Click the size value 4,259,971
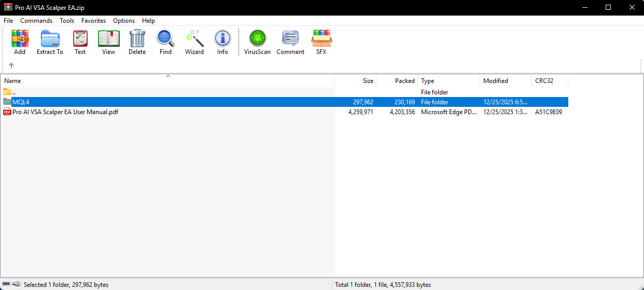 pos(361,112)
